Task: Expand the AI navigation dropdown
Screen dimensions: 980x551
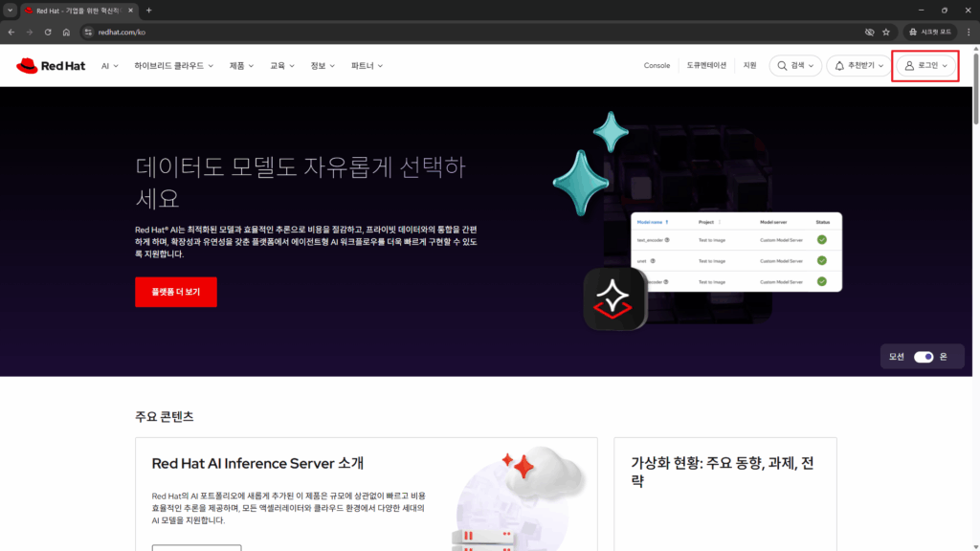Action: (x=110, y=66)
